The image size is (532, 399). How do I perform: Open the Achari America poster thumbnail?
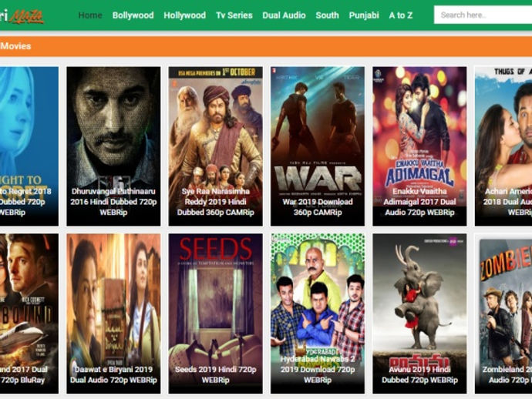pyautogui.click(x=503, y=146)
